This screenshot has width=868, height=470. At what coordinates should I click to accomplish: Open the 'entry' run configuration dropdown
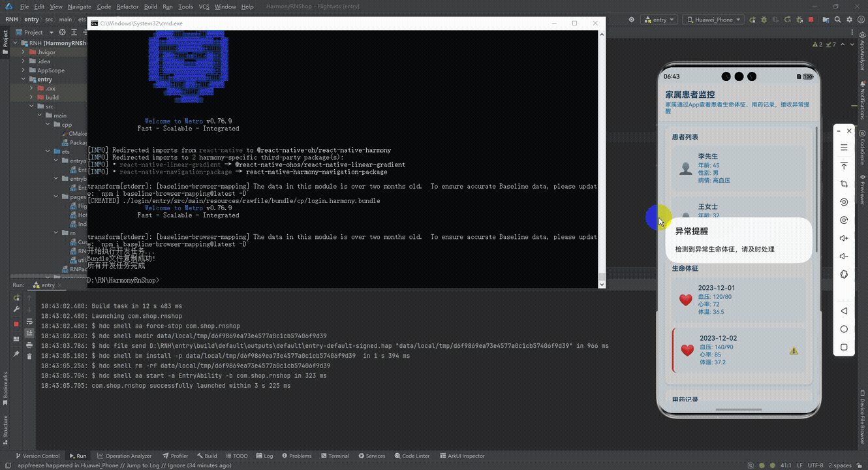pyautogui.click(x=659, y=20)
